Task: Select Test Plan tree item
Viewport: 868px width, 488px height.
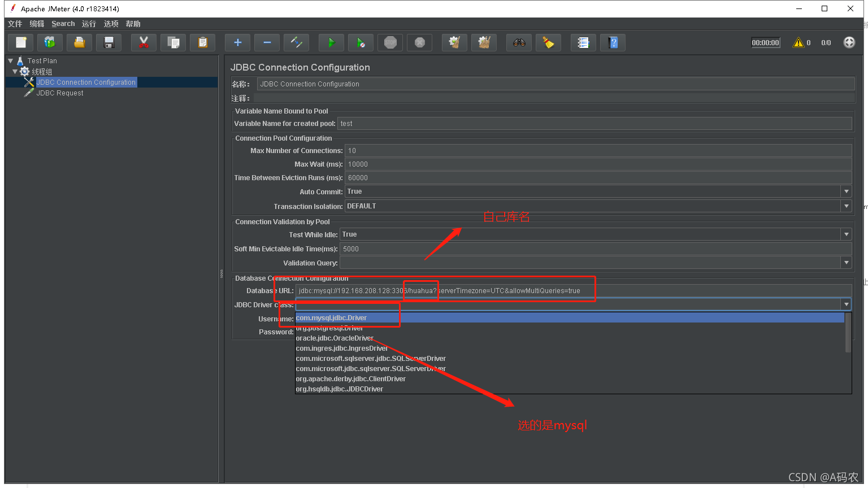Action: coord(42,60)
